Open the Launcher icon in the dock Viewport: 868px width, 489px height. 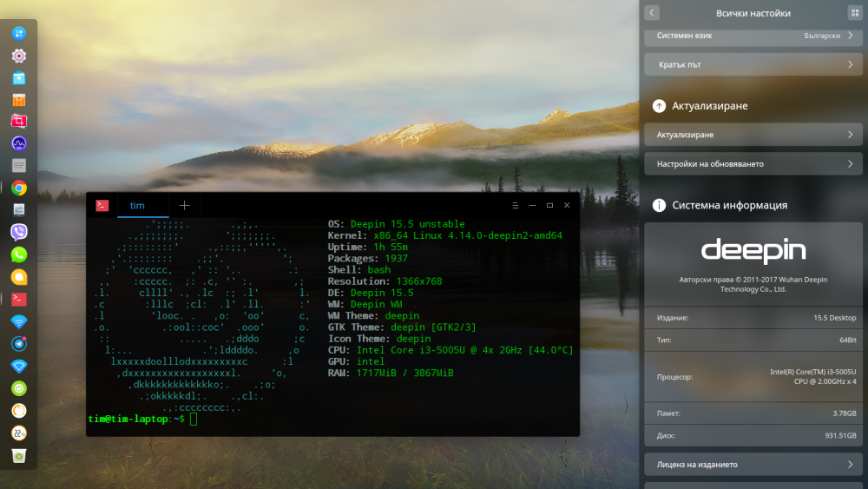click(x=19, y=34)
